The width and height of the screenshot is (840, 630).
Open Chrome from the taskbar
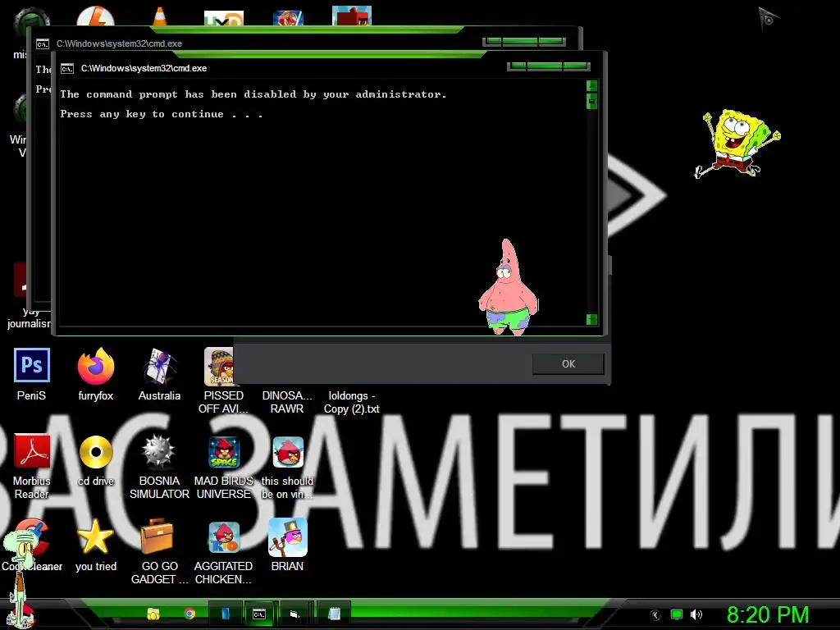click(x=189, y=614)
